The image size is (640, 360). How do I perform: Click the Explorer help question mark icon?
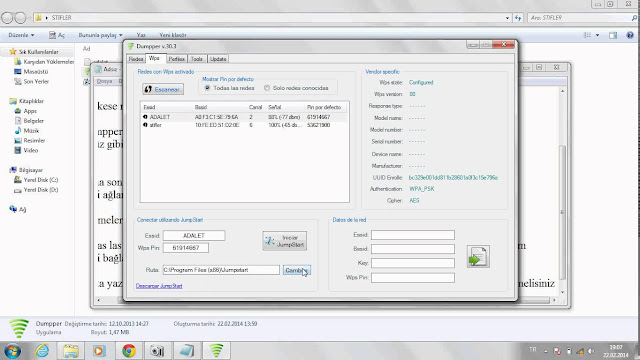coord(630,35)
